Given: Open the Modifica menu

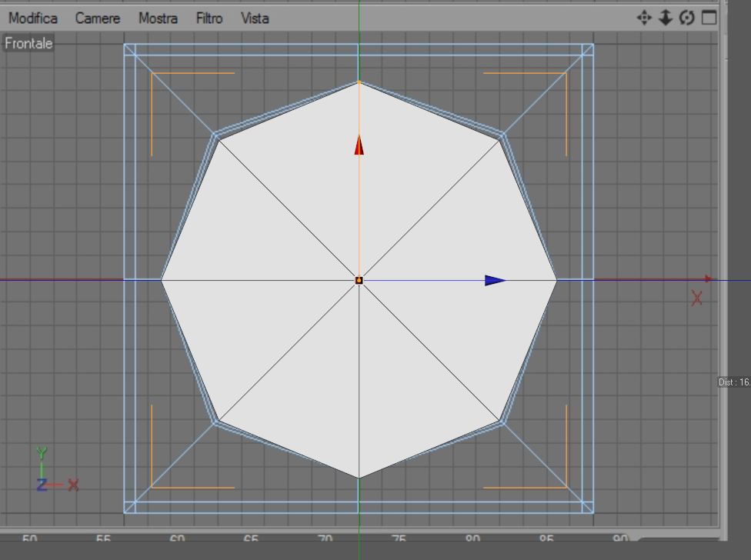Looking at the screenshot, I should [33, 18].
